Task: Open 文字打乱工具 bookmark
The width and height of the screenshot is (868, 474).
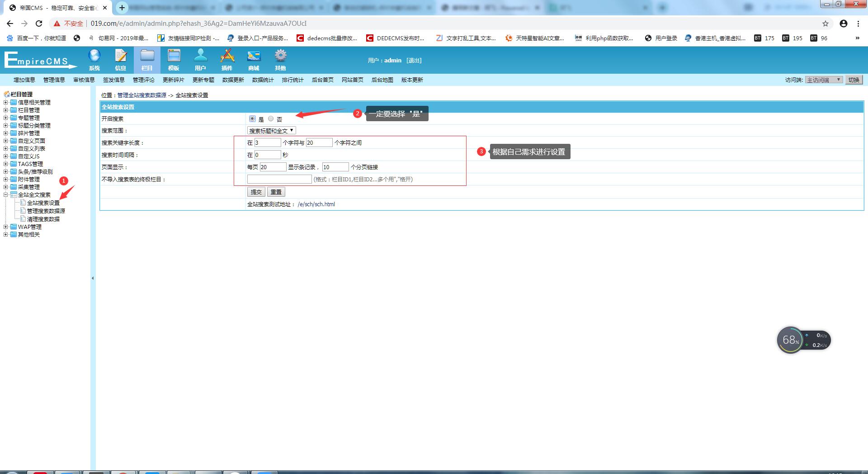Action: [x=466, y=38]
